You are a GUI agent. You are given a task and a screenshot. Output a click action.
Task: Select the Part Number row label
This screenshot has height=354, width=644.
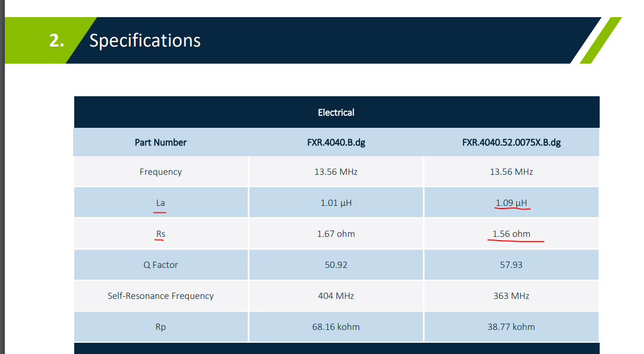[x=161, y=142]
